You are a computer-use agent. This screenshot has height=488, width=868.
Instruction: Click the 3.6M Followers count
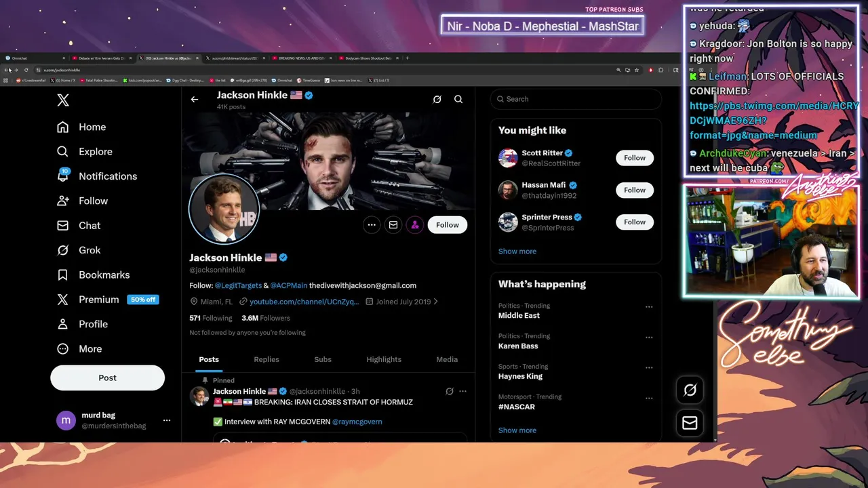(x=266, y=318)
